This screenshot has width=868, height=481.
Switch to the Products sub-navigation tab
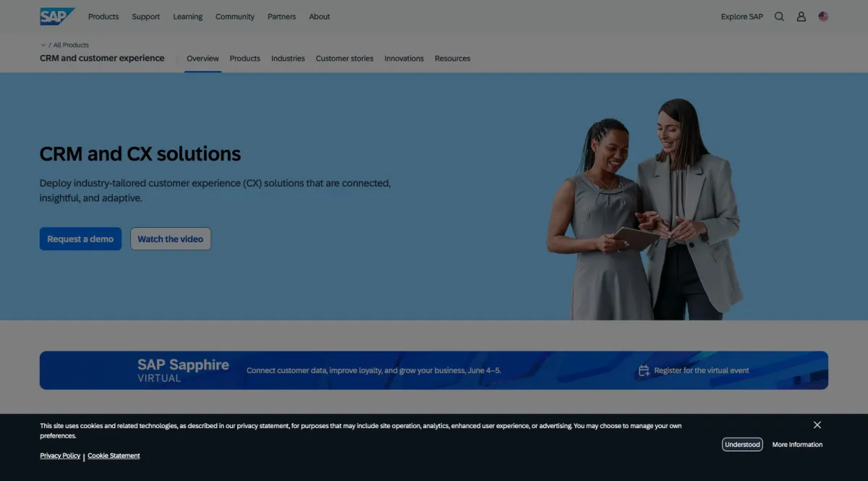tap(245, 59)
